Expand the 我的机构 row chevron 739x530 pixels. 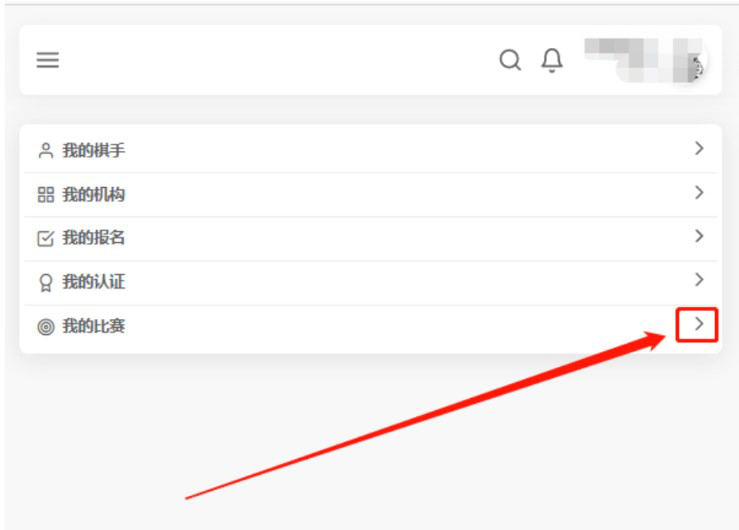(x=699, y=192)
